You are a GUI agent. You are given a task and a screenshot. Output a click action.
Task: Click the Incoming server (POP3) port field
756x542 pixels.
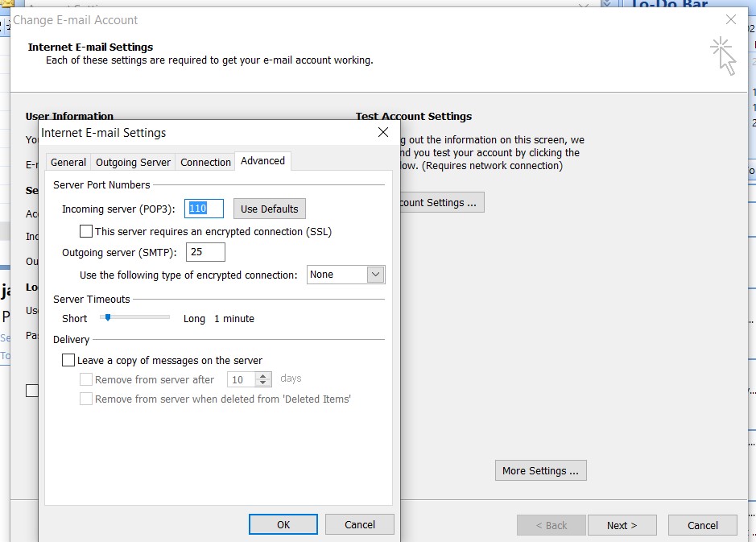[204, 209]
